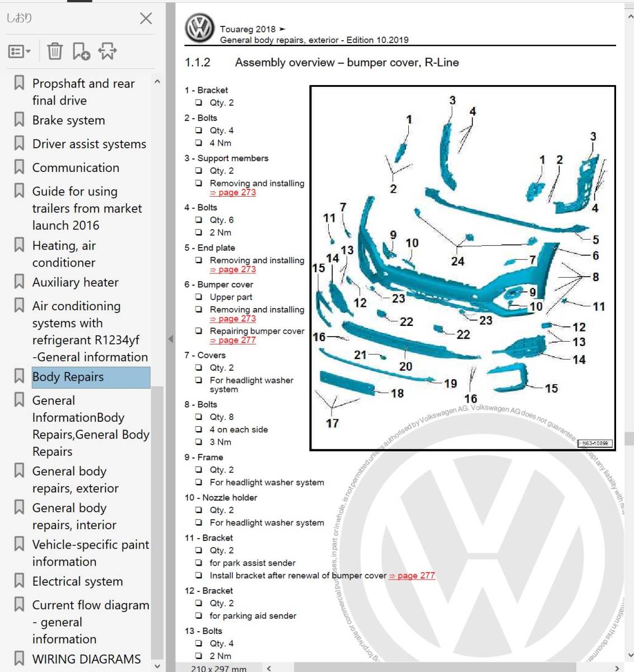Image resolution: width=634 pixels, height=672 pixels.
Task: Select the highlighted Body Repairs bookmark
Action: pyautogui.click(x=91, y=377)
